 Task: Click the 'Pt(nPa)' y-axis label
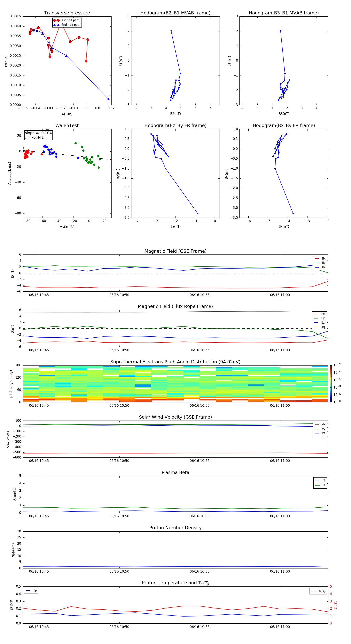(x=6, y=61)
